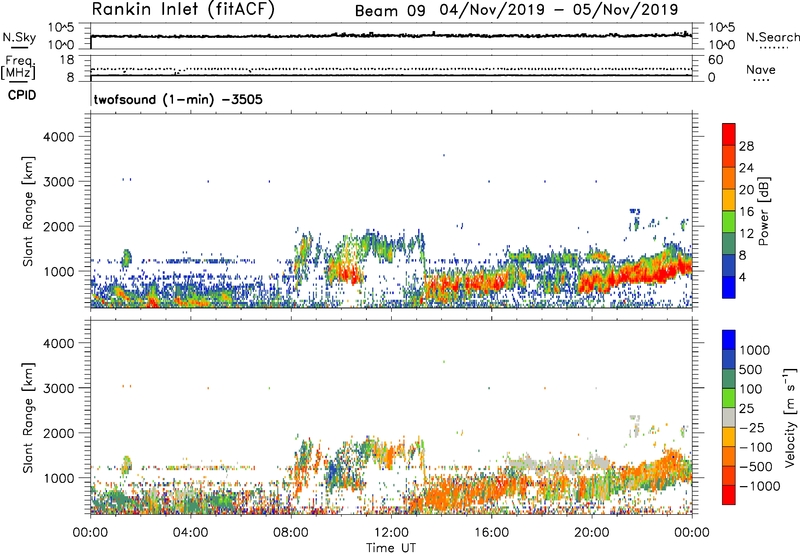800x554 pixels.
Task: Click the 'N.Sky' legend label
Action: (19, 37)
